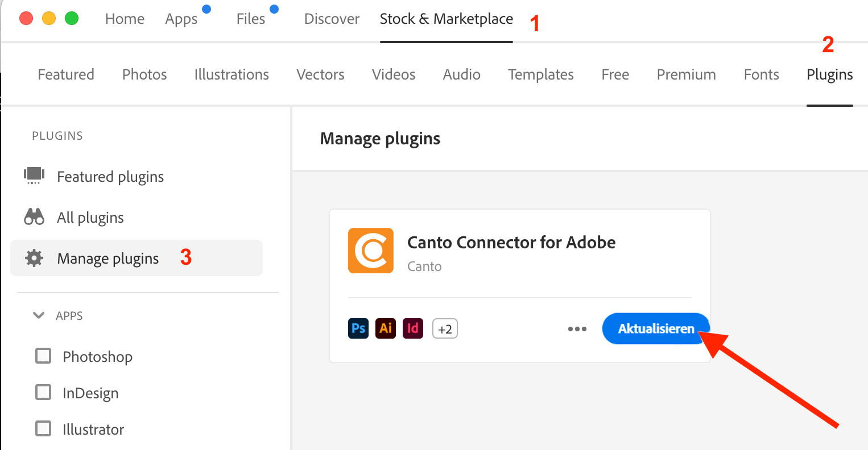
Task: Click the binoculars icon for All plugins
Action: (x=34, y=217)
